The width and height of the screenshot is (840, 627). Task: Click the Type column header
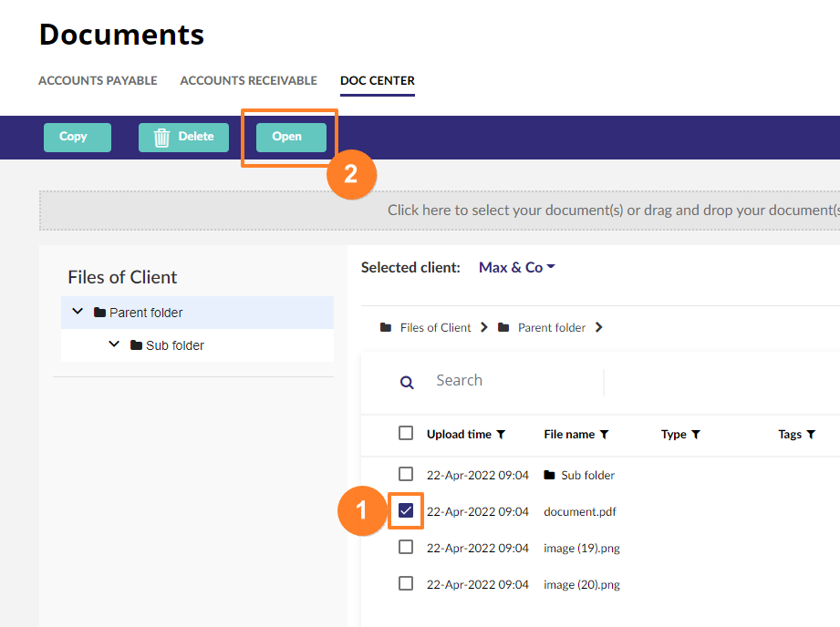674,434
